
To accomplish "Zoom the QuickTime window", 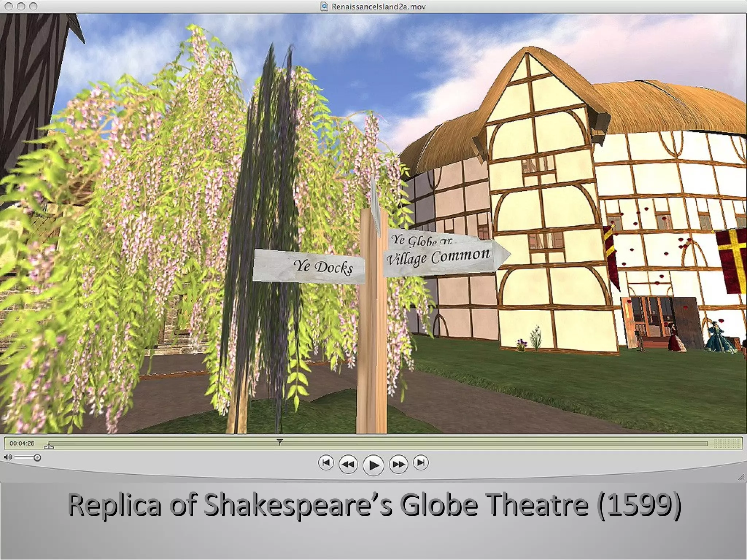I will tap(33, 6).
